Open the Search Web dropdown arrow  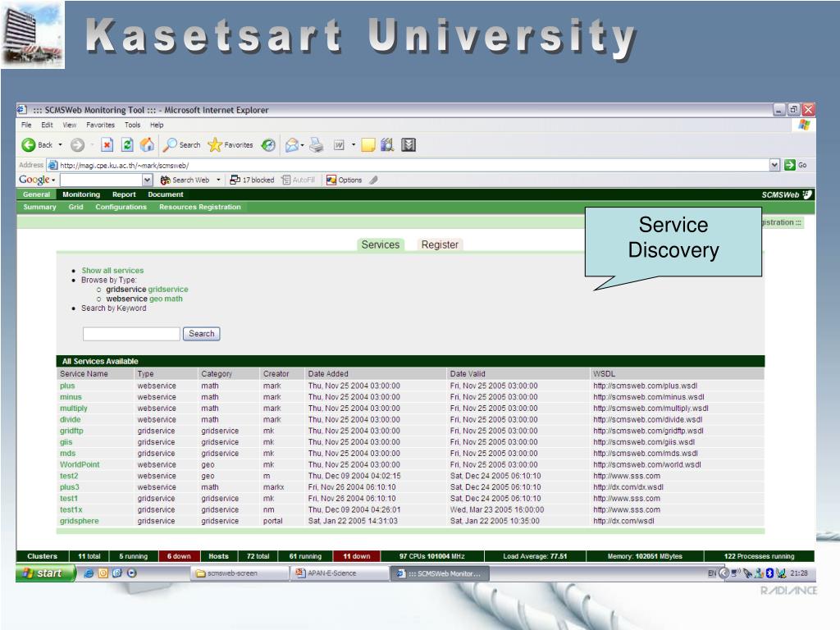(218, 180)
